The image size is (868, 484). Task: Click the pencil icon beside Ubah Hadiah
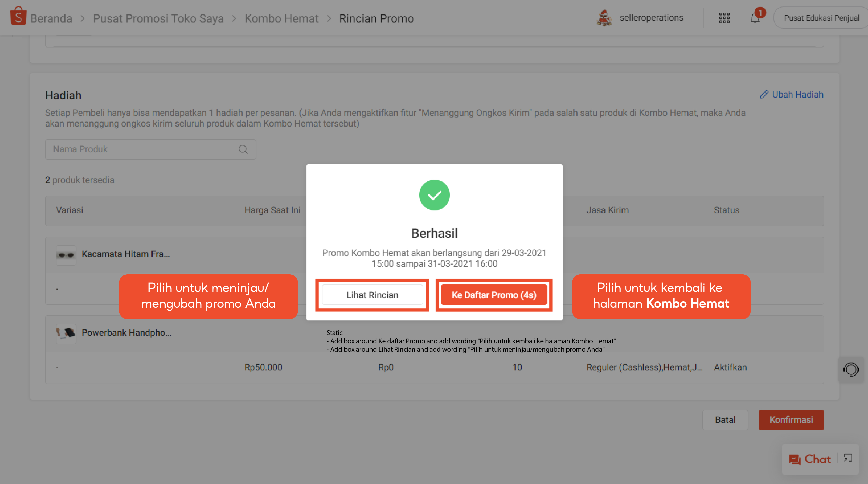coord(764,95)
